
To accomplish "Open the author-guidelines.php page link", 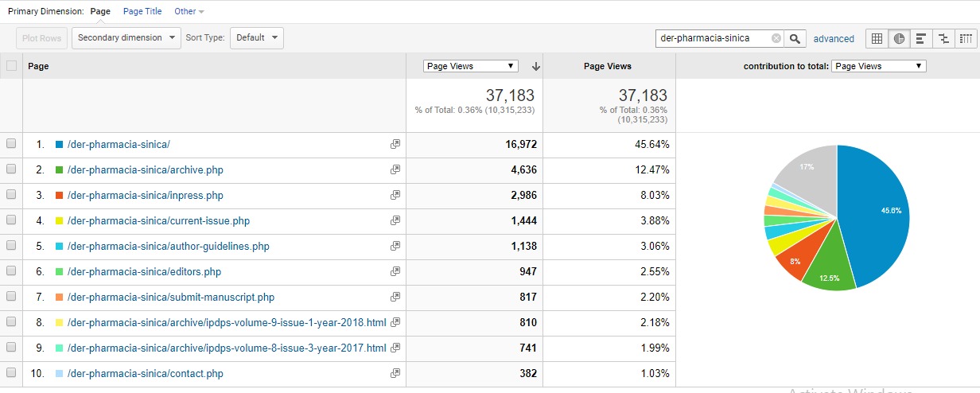I will pyautogui.click(x=168, y=247).
